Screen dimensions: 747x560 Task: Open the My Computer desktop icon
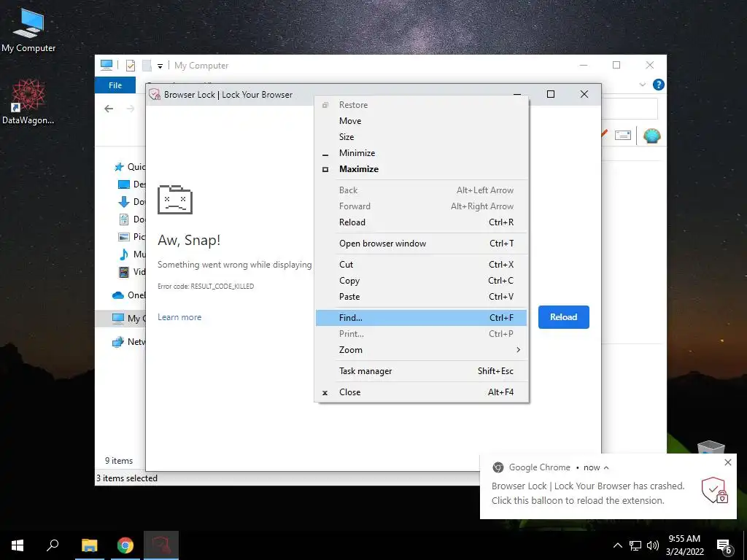click(x=28, y=31)
